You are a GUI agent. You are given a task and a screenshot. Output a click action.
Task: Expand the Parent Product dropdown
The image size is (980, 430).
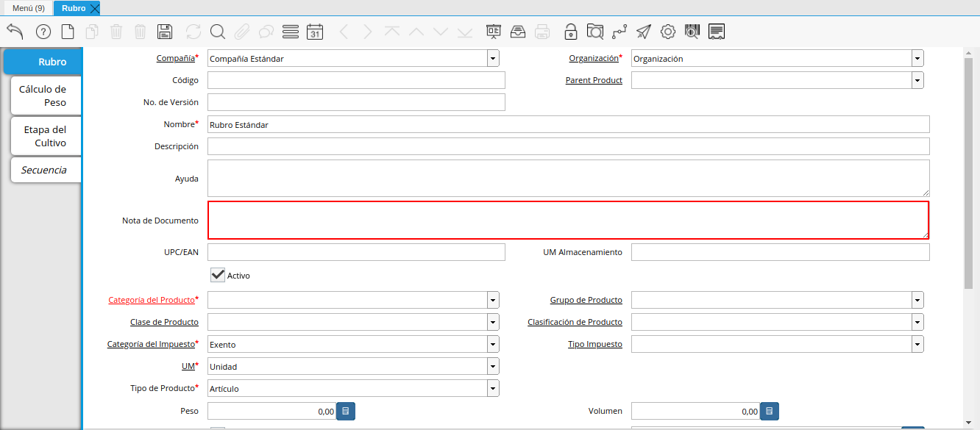pyautogui.click(x=917, y=80)
